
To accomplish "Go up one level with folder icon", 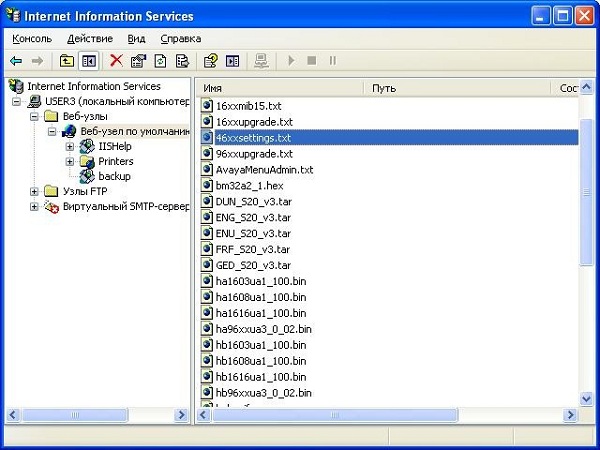I will point(67,61).
